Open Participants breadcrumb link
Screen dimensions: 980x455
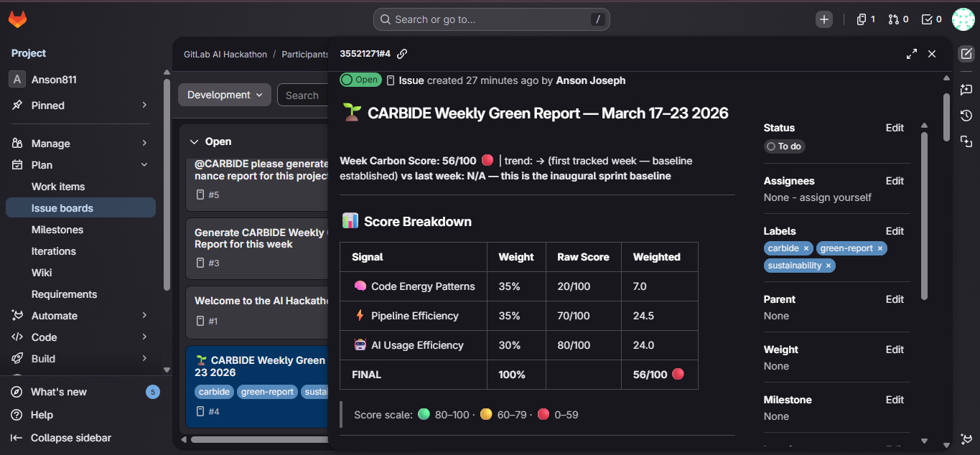(305, 55)
